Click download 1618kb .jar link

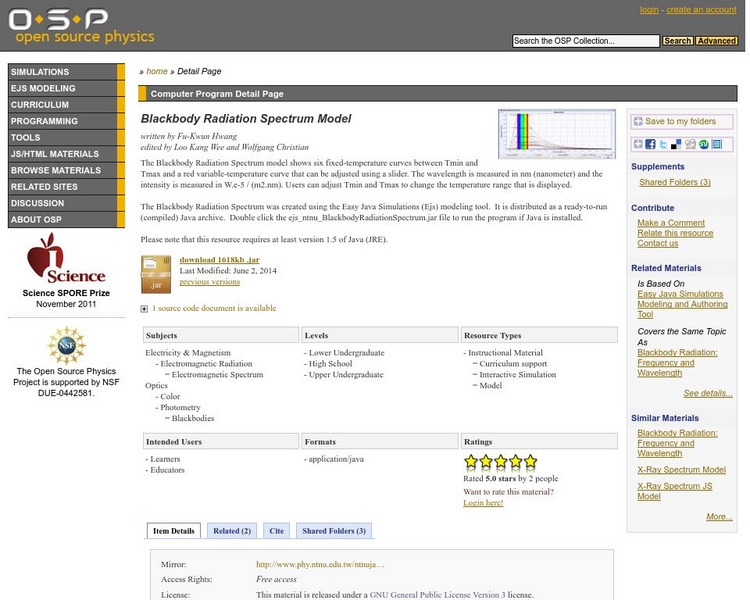click(220, 260)
